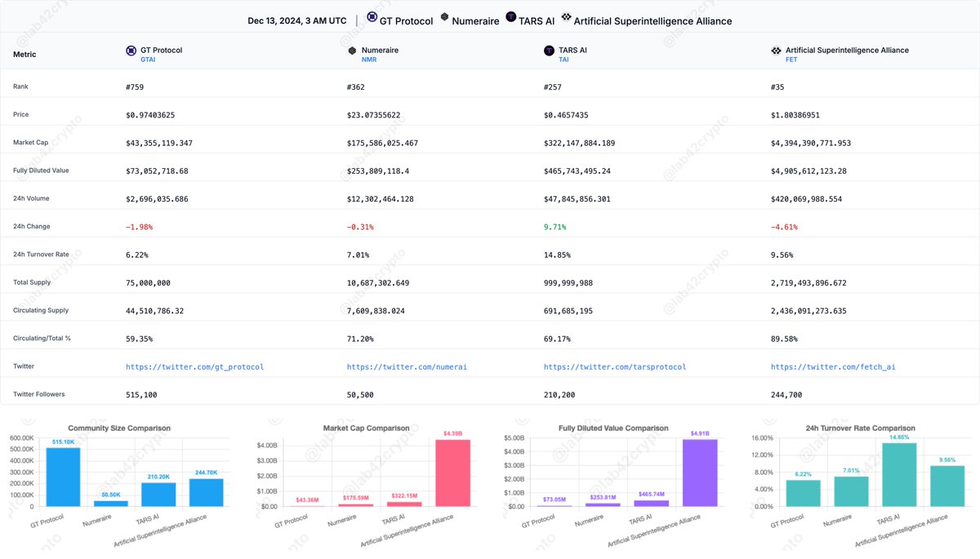Click the green 9.71% 24h change
Screen dimensions: 980x559
555,227
